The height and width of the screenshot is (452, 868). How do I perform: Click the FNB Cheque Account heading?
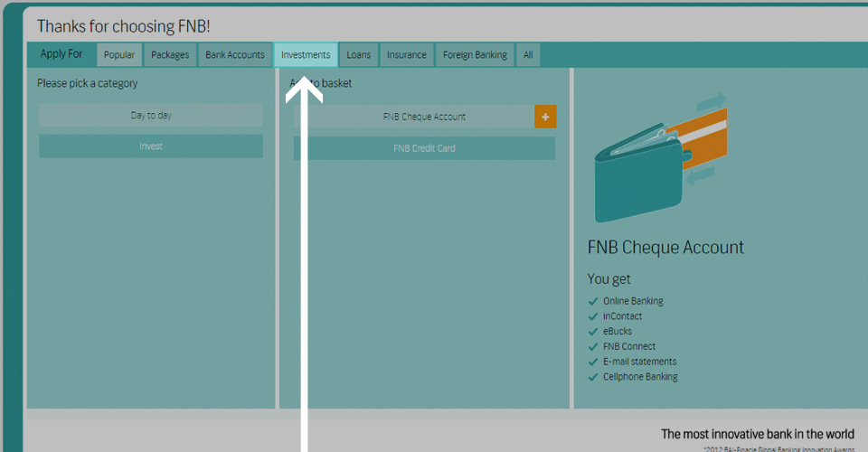665,247
